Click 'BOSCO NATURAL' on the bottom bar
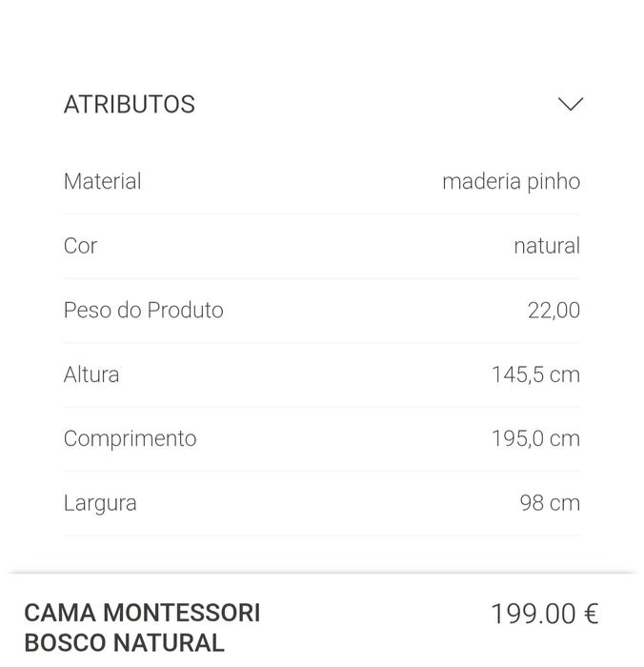The image size is (644, 667). pyautogui.click(x=124, y=643)
